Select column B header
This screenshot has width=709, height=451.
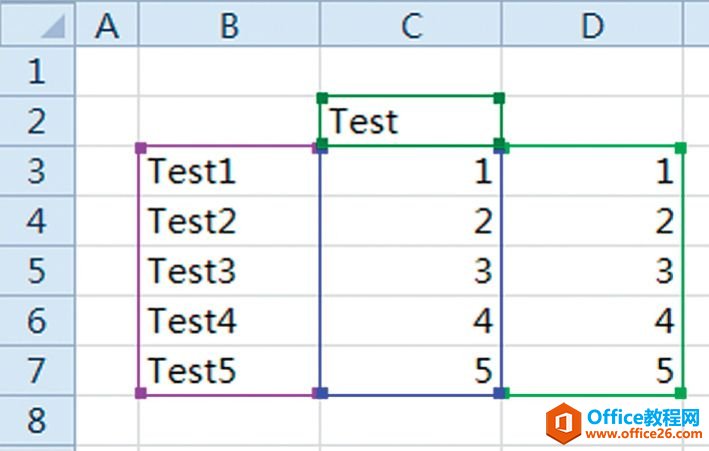click(229, 24)
